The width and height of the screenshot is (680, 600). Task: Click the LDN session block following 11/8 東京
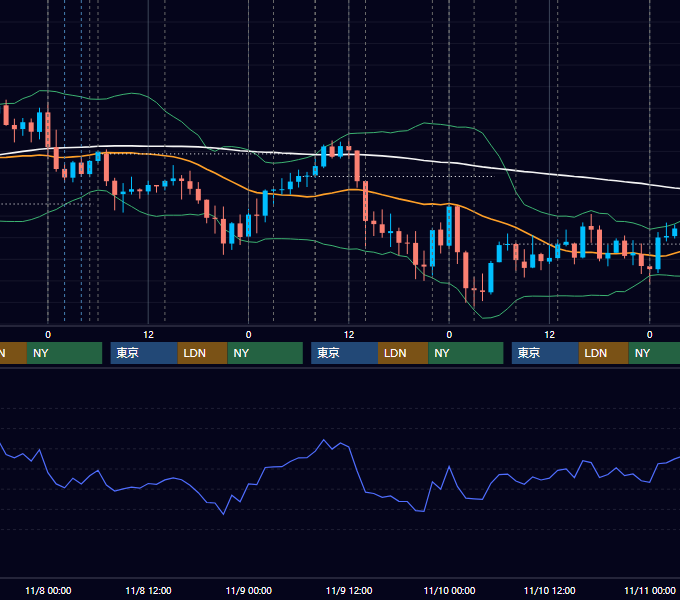pyautogui.click(x=203, y=353)
